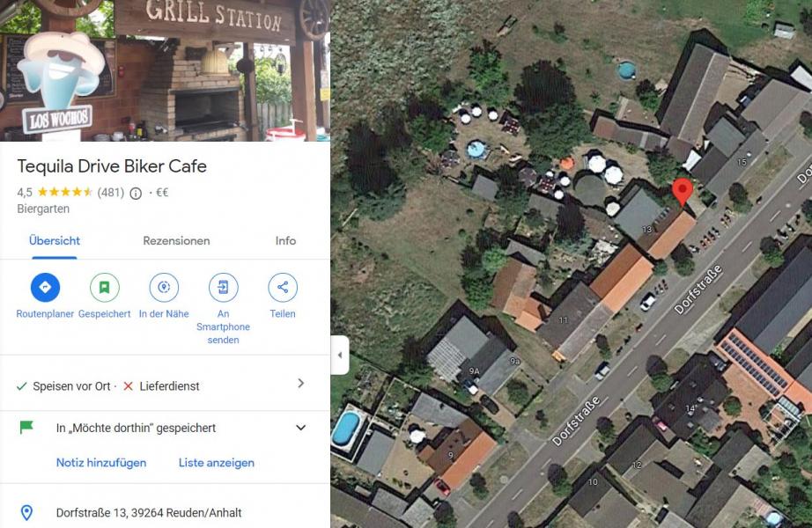Click the red location pin on map

pyautogui.click(x=682, y=192)
